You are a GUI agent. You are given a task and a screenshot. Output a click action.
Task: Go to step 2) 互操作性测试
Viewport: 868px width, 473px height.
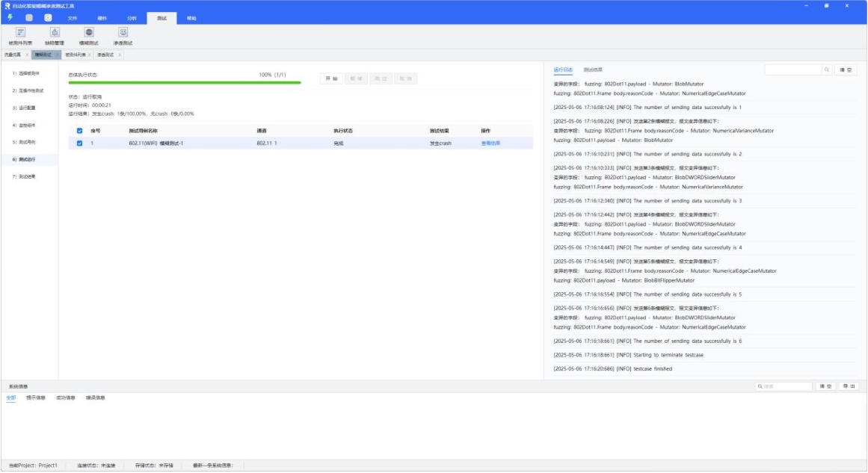pos(28,90)
